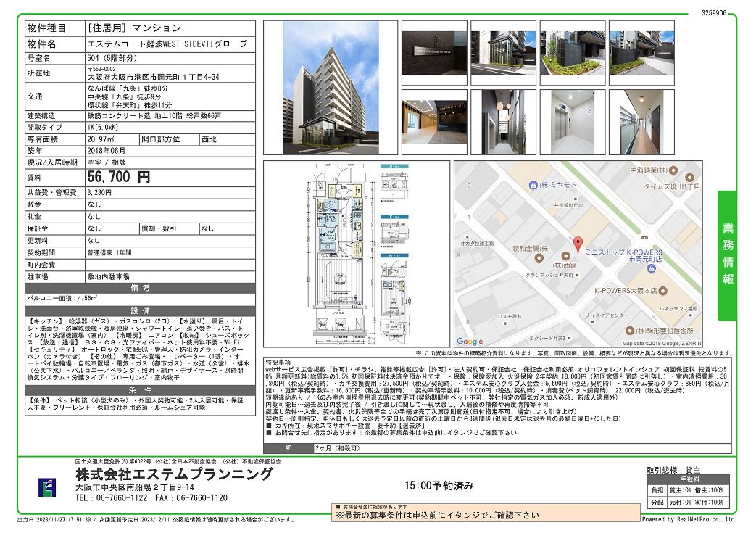The height and width of the screenshot is (533, 756).
Task: Open the lobby interior photo
Action: pyautogui.click(x=434, y=123)
